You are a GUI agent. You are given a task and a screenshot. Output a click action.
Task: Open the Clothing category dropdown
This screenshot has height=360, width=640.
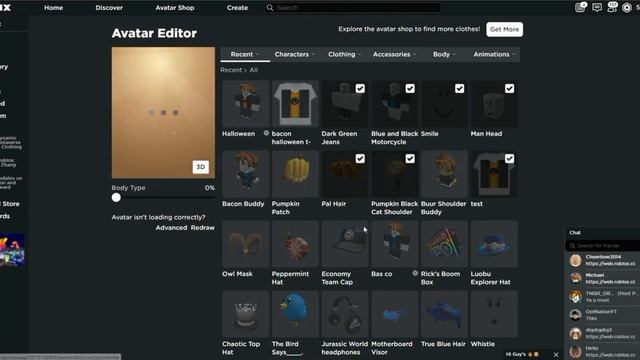[x=344, y=54]
